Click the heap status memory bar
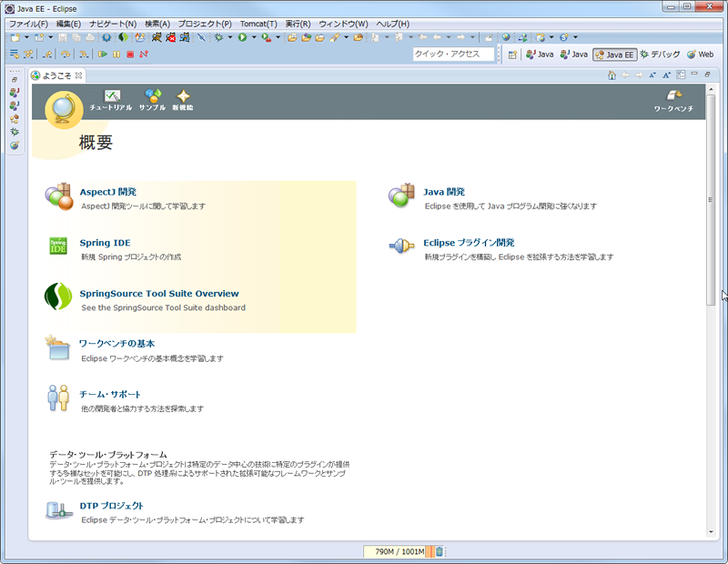The image size is (728, 564). 399,551
